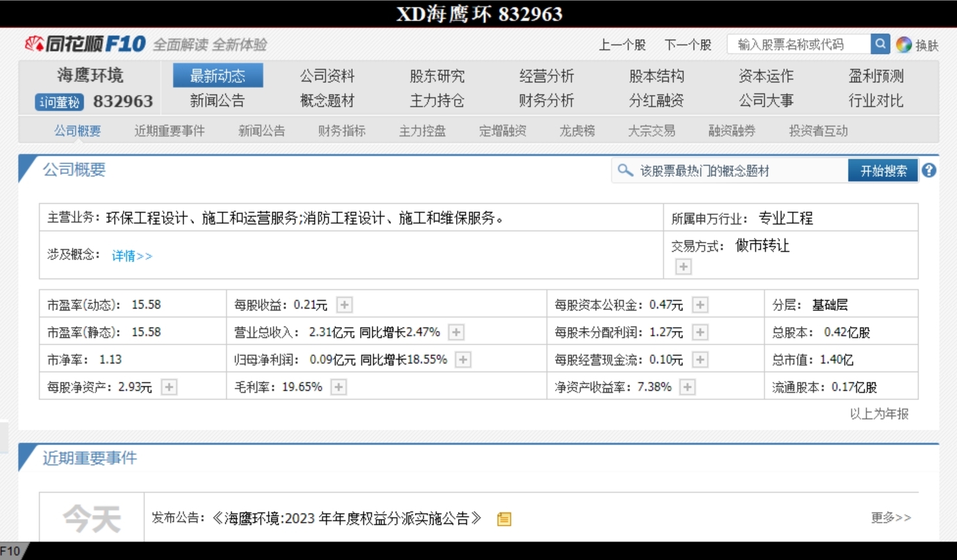Open the 股东研究 menu item
Viewport: 957px width, 560px height.
pyautogui.click(x=437, y=76)
